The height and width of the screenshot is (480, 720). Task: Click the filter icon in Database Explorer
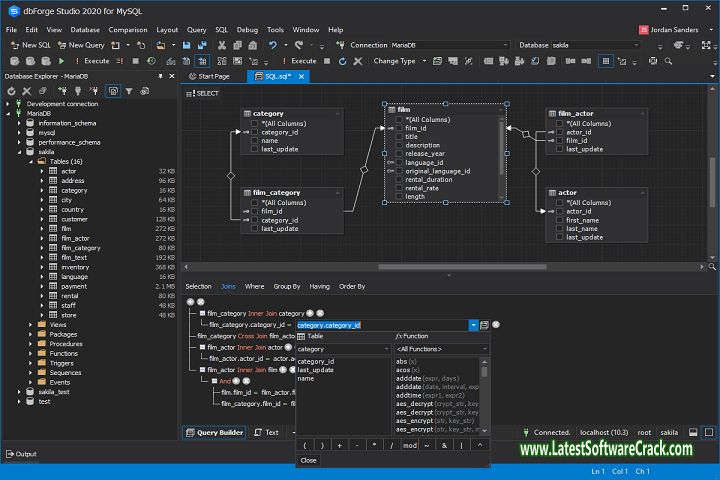(129, 91)
